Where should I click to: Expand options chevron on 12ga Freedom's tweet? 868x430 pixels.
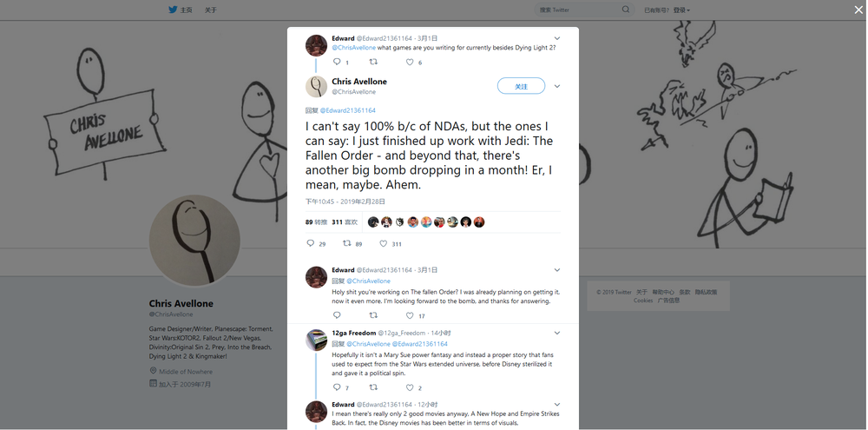coord(557,332)
